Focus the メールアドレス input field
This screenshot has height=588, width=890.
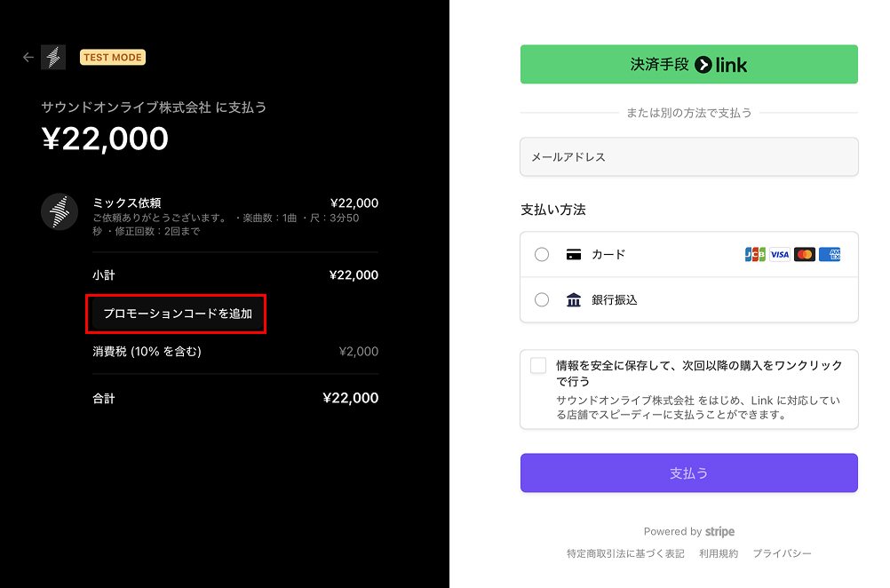(x=688, y=156)
